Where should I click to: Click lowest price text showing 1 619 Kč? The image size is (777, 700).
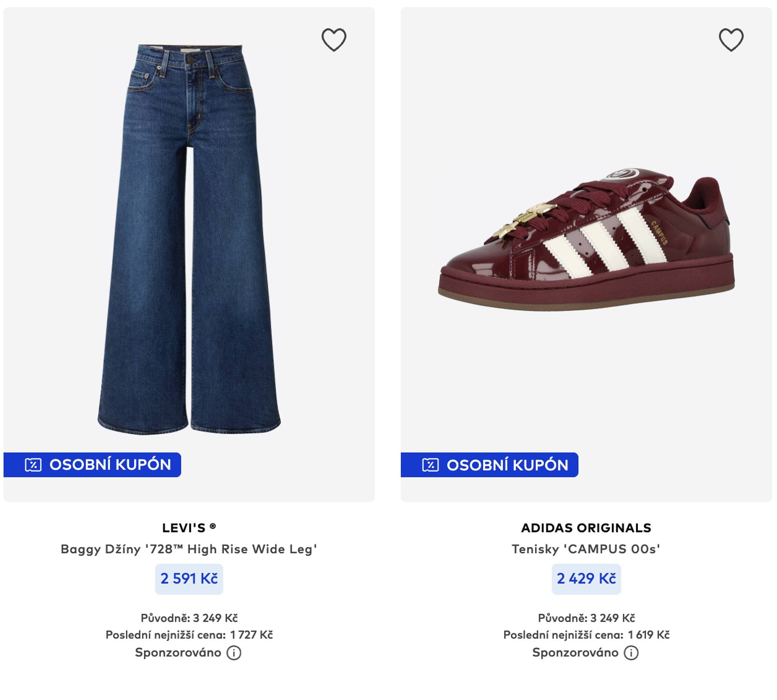[586, 635]
